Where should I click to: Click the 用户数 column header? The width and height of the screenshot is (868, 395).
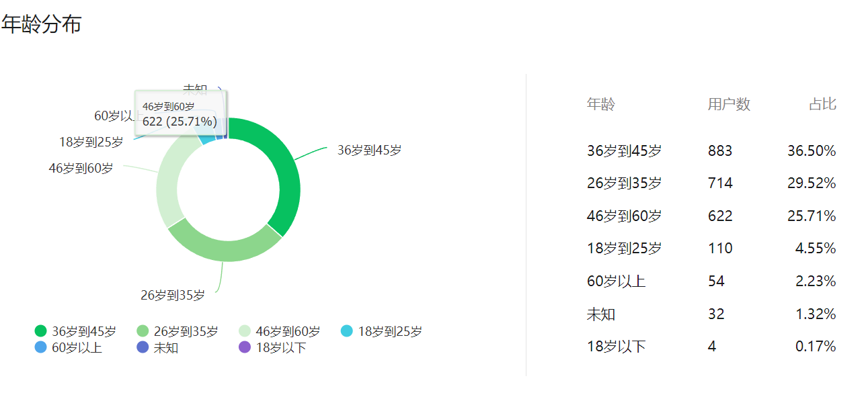tap(729, 104)
